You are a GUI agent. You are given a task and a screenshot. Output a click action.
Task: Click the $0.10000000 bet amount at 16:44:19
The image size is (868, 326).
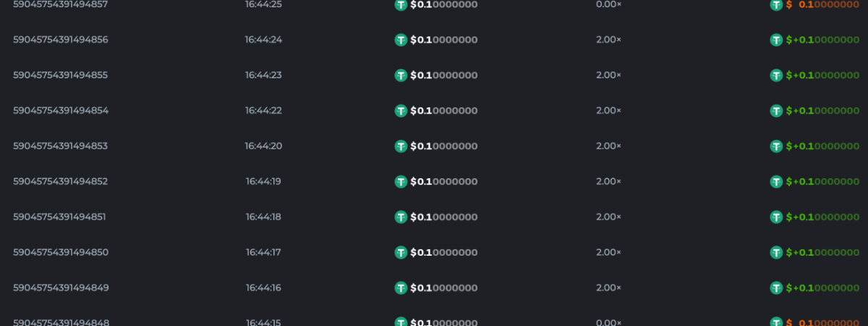[443, 182]
